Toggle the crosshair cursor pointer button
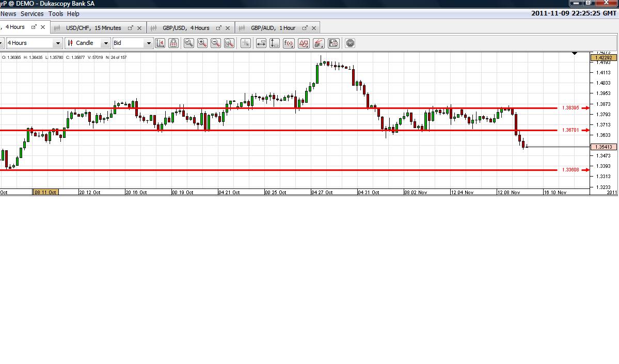Viewport: 619px width, 364px height. pyautogui.click(x=246, y=43)
